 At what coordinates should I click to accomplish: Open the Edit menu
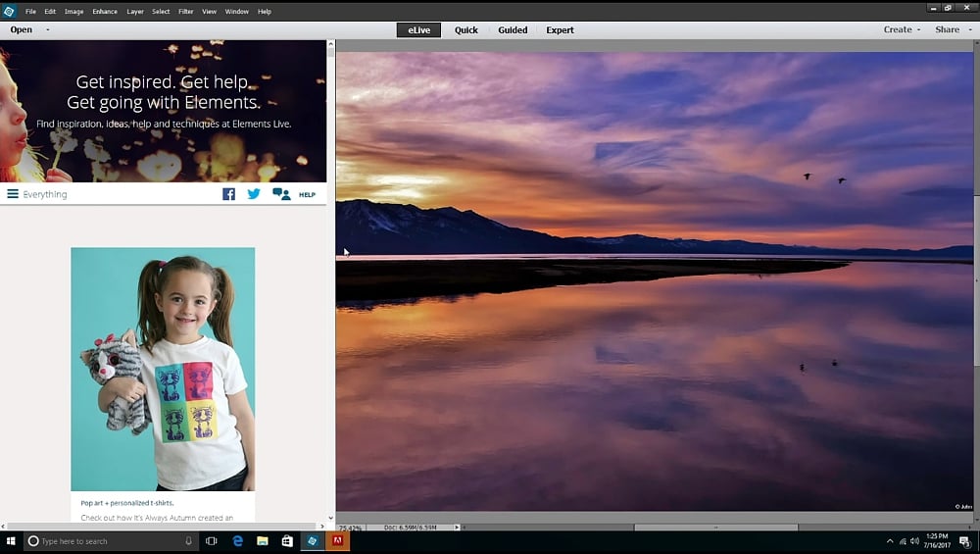(50, 11)
